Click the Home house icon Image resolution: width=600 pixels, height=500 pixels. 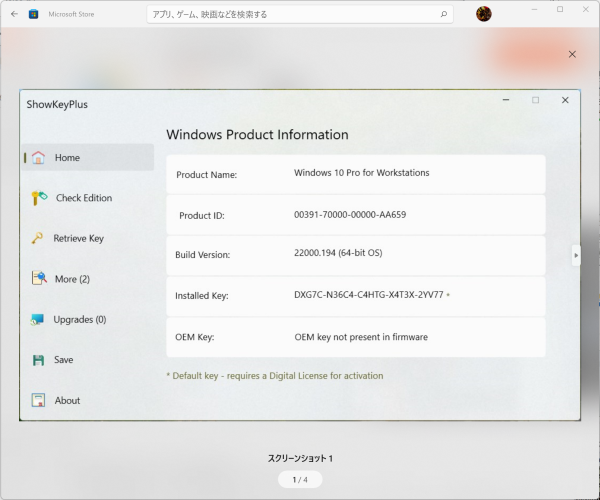[x=38, y=157]
